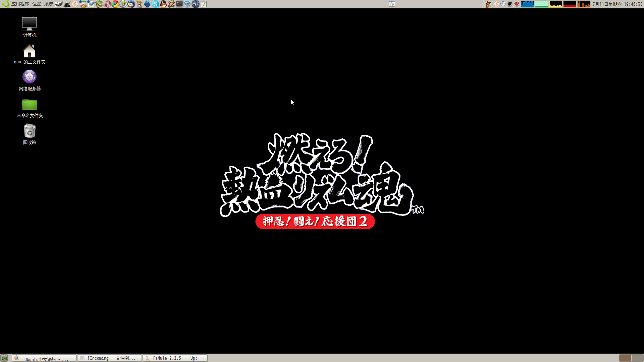Image resolution: width=644 pixels, height=362 pixels.
Task: Launch the aMule donkey icon in top panel
Action: pos(139,4)
